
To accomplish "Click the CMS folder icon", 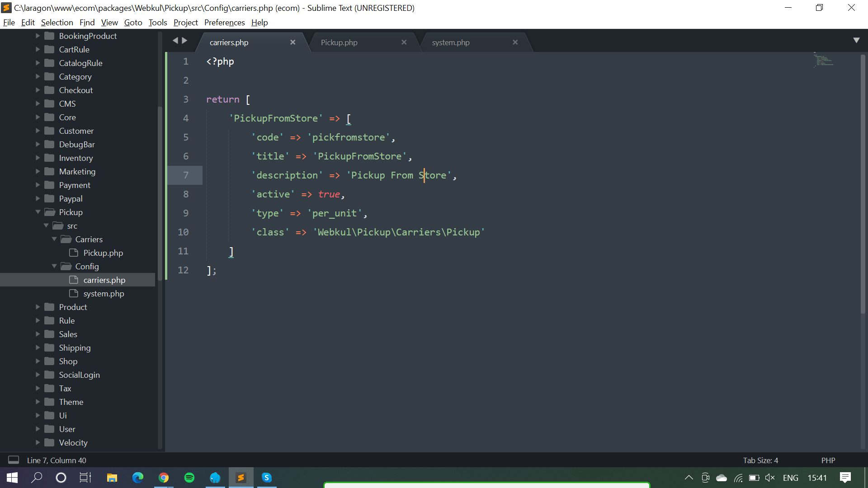I will coord(50,103).
